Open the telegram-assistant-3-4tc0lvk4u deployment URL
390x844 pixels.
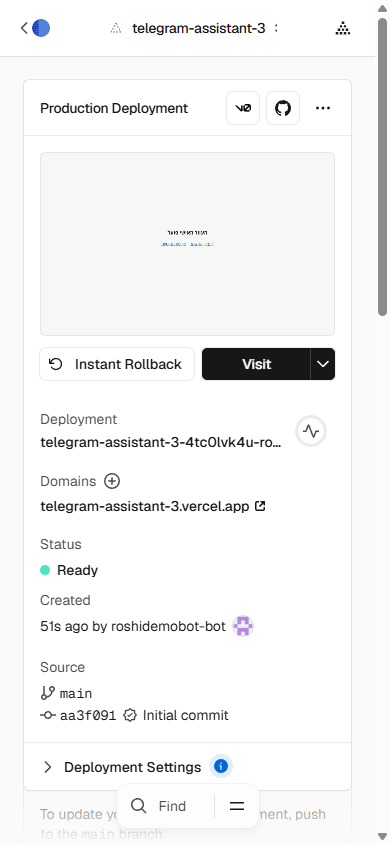[x=161, y=442]
